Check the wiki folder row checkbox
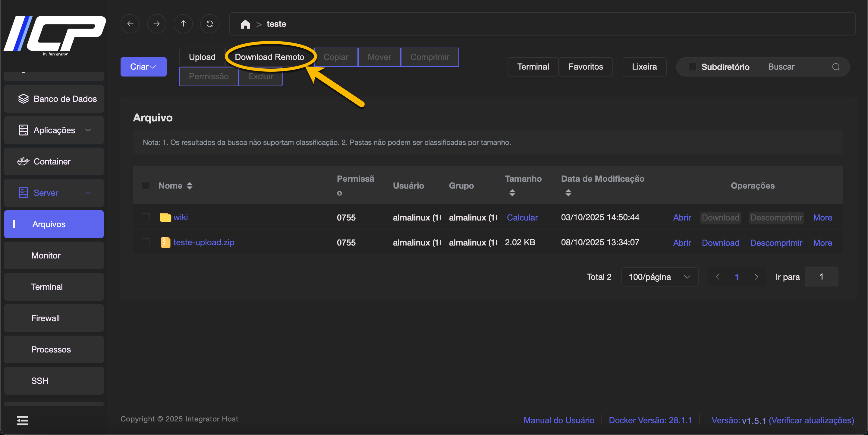 [x=146, y=217]
